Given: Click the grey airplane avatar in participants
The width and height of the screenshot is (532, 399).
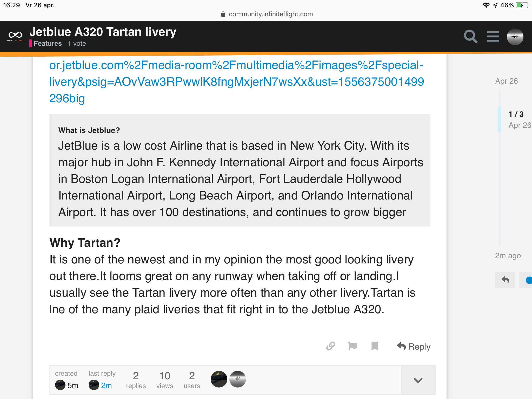Looking at the screenshot, I should pos(238,379).
